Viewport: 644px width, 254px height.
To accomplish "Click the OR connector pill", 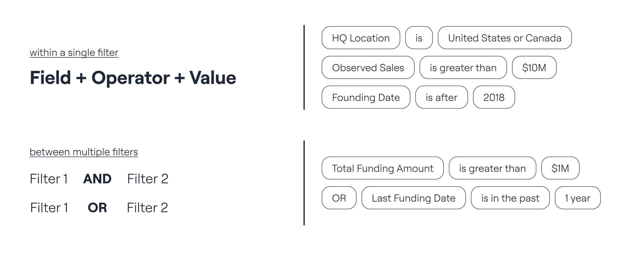I will [x=339, y=198].
